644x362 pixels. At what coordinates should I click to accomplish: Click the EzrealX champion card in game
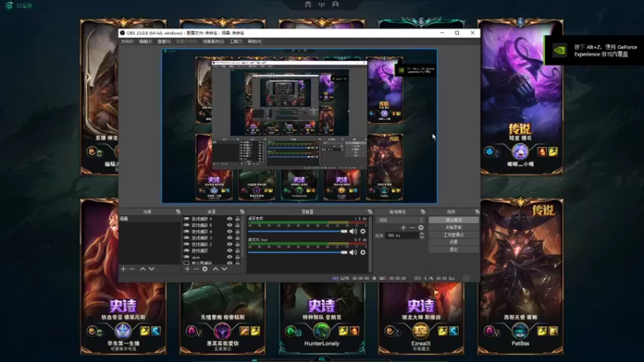pos(421,318)
